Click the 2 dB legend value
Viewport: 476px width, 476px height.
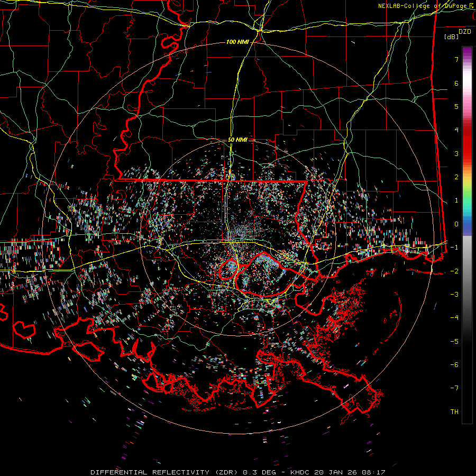tap(456, 177)
